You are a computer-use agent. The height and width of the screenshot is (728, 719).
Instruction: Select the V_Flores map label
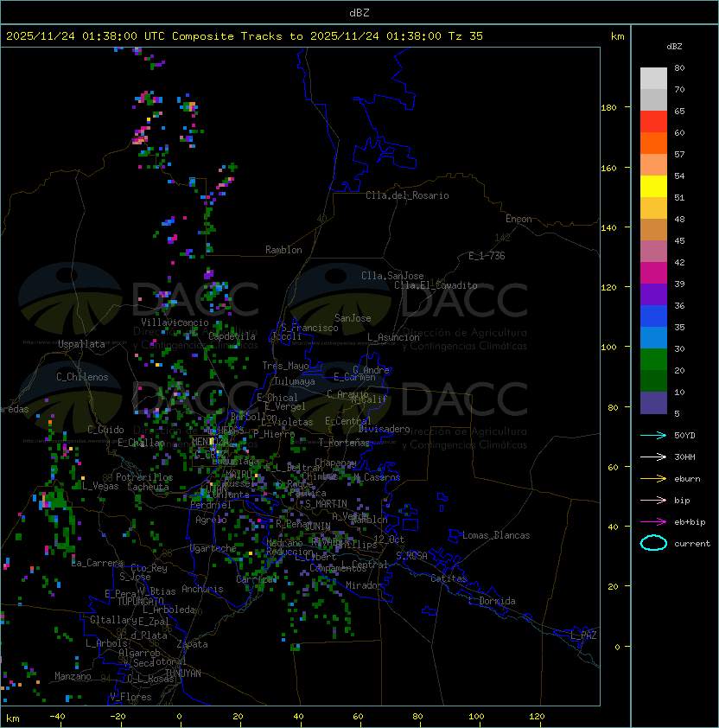[130, 697]
